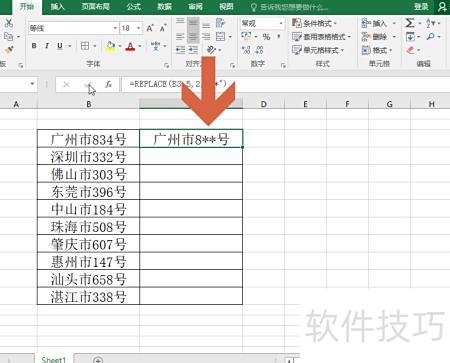Viewport: 450px width, 363px height.
Task: Click increase decimal icon
Action: pos(246,50)
